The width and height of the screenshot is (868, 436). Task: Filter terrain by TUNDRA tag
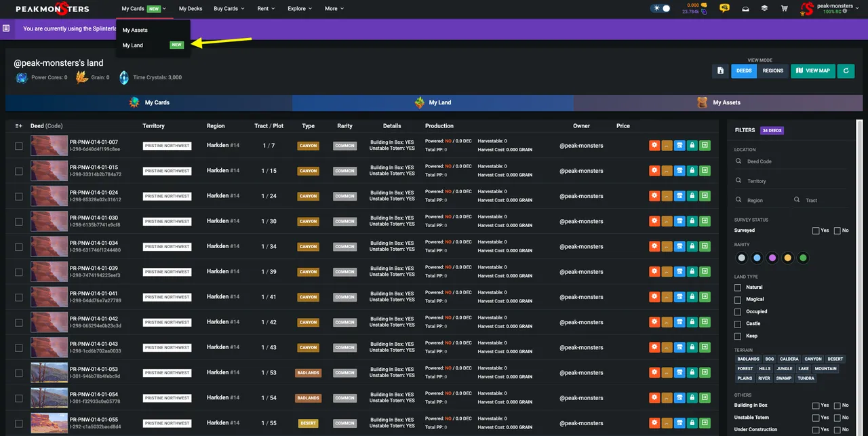(x=806, y=378)
